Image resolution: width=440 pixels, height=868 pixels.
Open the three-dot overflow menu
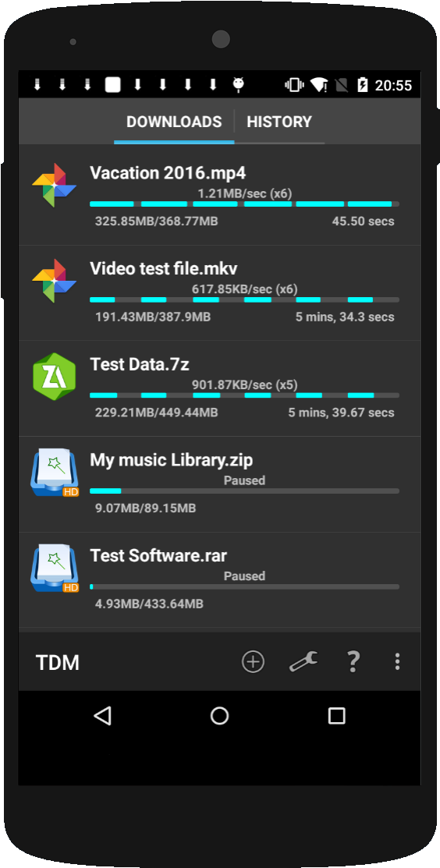[x=397, y=661]
